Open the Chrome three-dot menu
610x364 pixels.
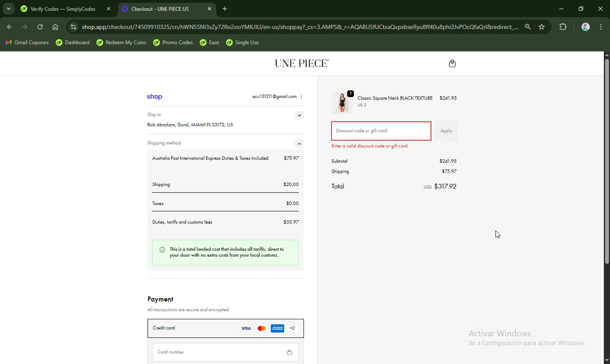pos(601,27)
